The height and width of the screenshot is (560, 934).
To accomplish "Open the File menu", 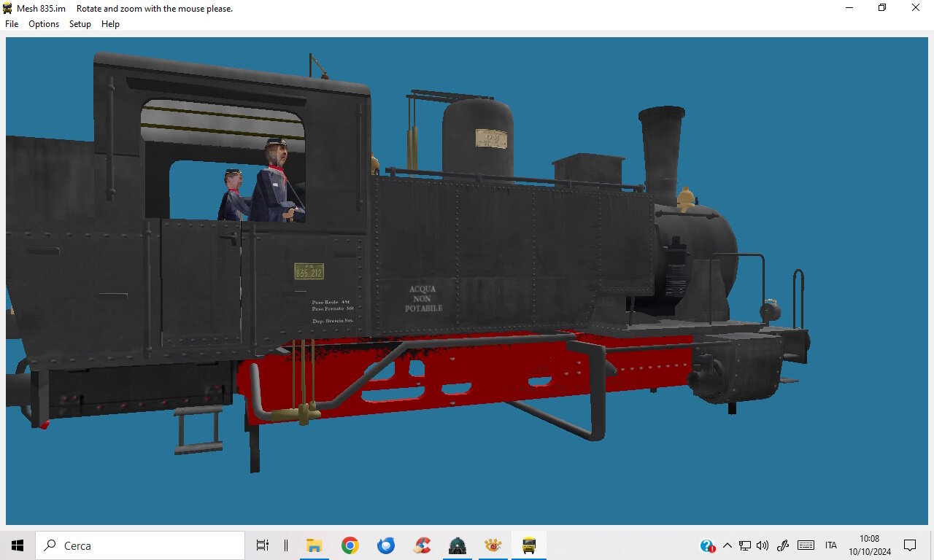I will (x=12, y=24).
